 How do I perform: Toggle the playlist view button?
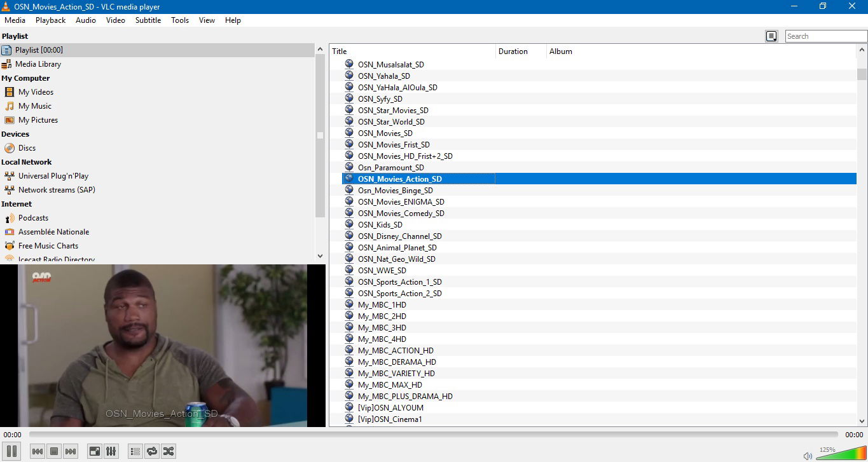click(x=135, y=451)
